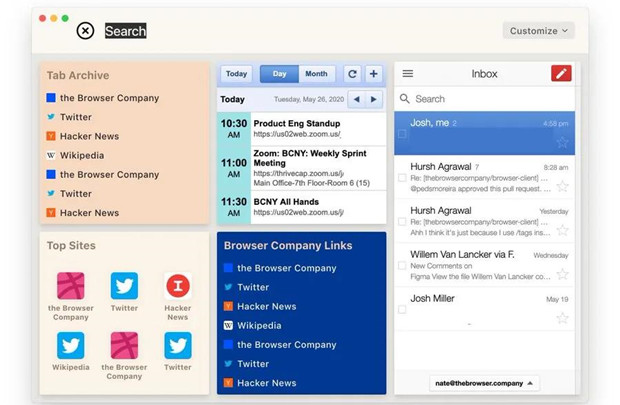This screenshot has height=405, width=620.
Task: Tick the checkbox on the Willem Van Lancker email
Action: [402, 265]
